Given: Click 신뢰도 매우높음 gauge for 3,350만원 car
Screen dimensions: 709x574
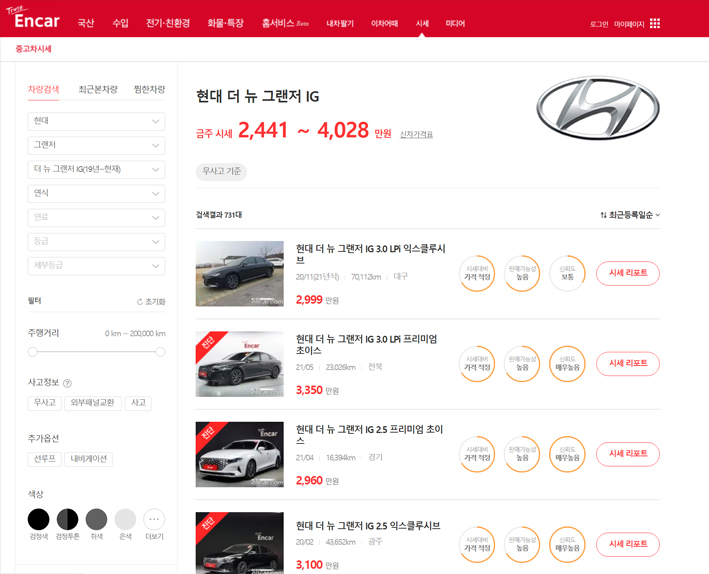Looking at the screenshot, I should coord(567,364).
